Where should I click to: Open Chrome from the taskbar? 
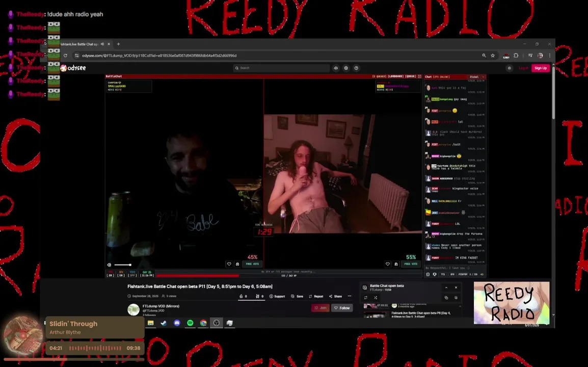pos(203,323)
